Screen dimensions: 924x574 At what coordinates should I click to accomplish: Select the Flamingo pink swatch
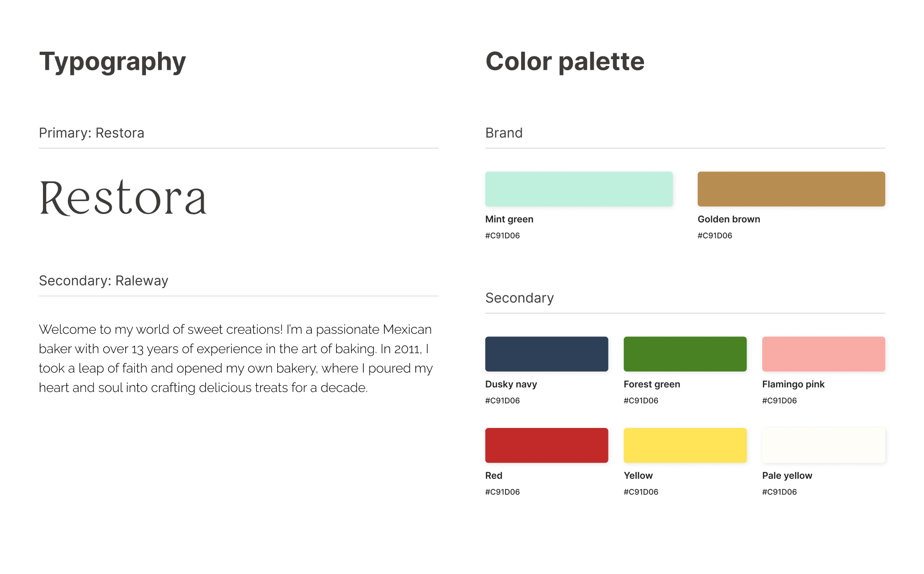(823, 354)
